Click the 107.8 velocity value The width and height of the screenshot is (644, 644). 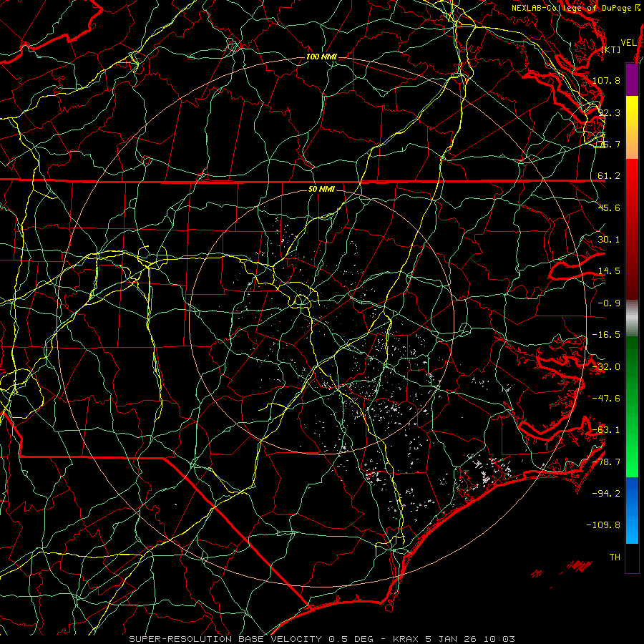click(x=606, y=80)
